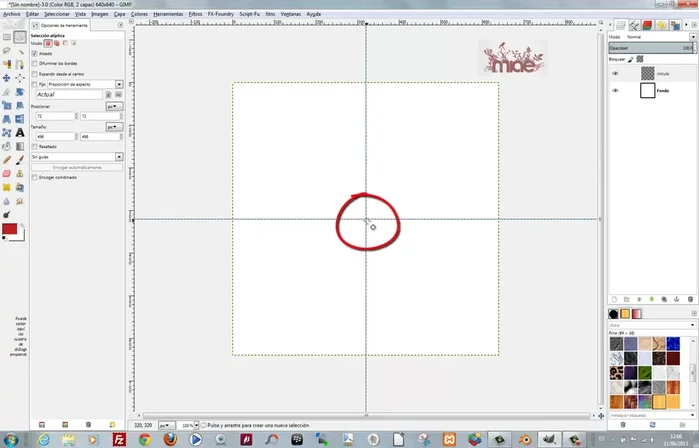Launch Google Chrome from taskbar

(145, 438)
